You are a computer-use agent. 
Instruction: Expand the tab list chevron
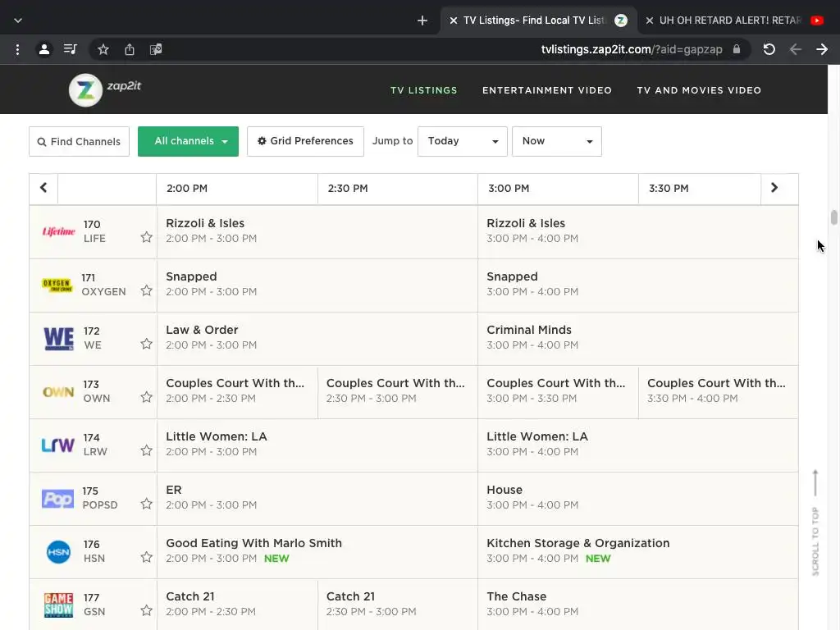point(18,21)
